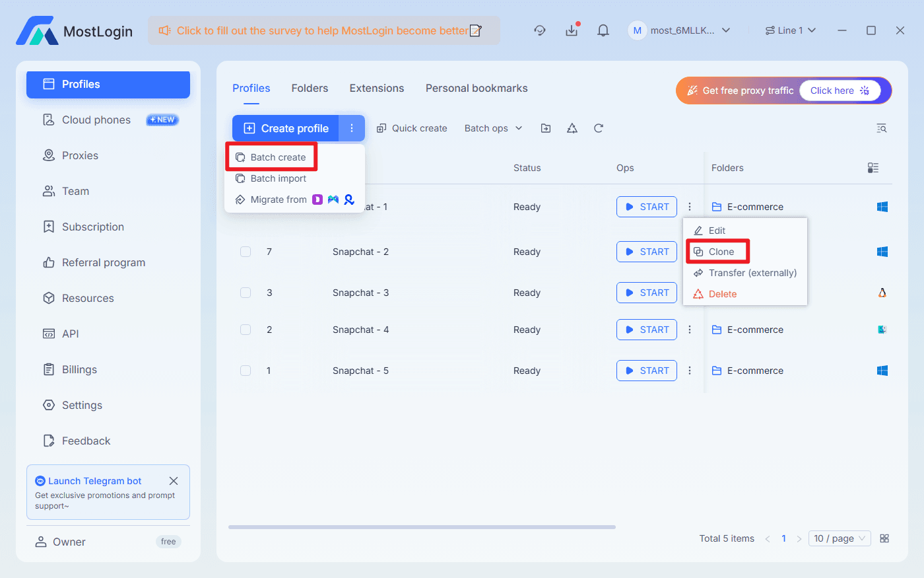This screenshot has height=578, width=924.
Task: Check the checkbox for Snapchat - 2
Action: [x=246, y=252]
